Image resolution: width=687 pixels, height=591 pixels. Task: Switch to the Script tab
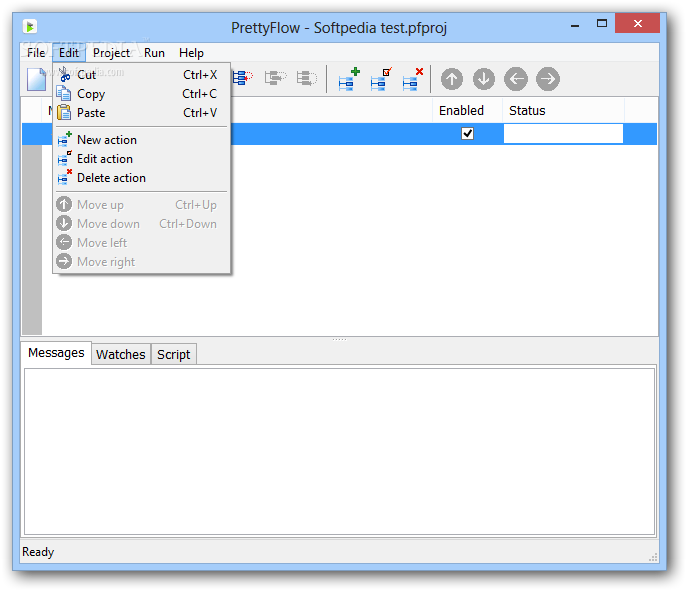pos(174,354)
